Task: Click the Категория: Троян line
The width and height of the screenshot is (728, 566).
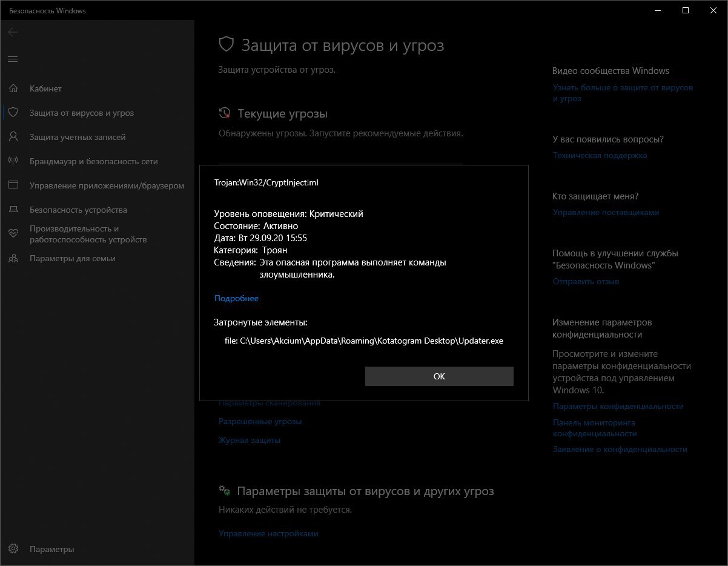Action: pos(251,250)
